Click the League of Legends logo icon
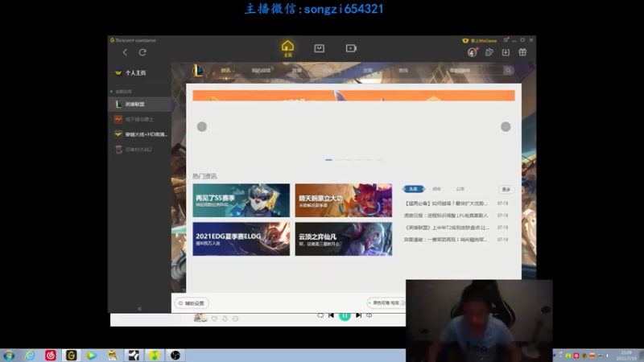 [x=198, y=71]
